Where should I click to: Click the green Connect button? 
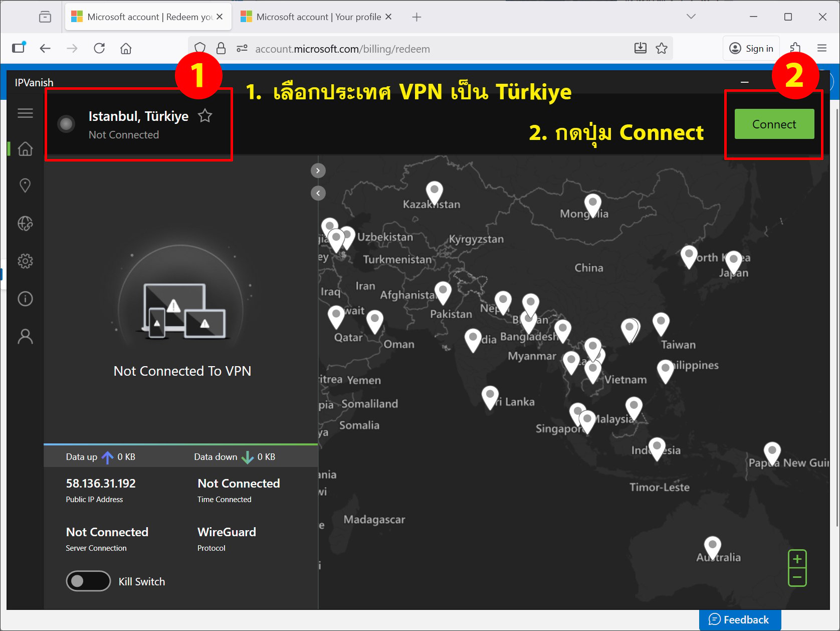(x=774, y=124)
